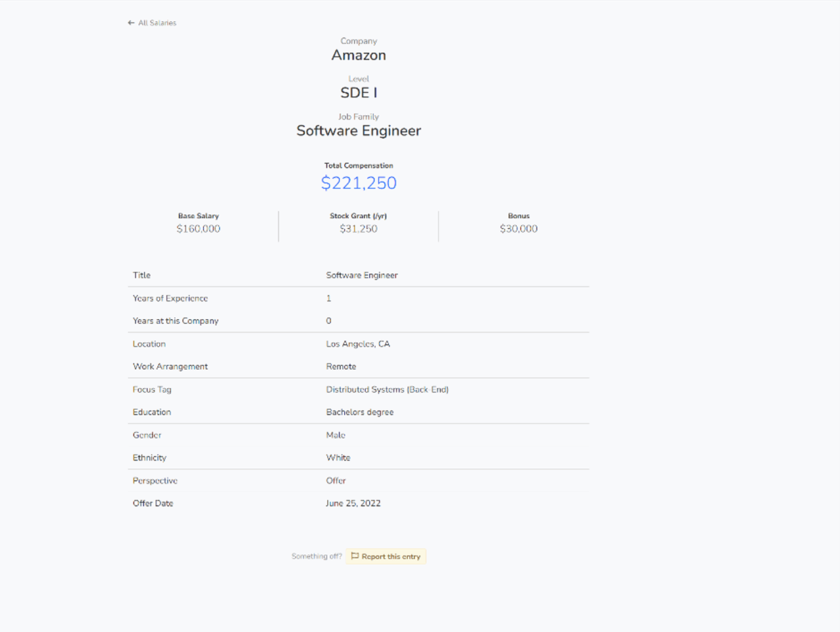This screenshot has height=632, width=840.
Task: Click the Job Family caption
Action: coord(359,117)
